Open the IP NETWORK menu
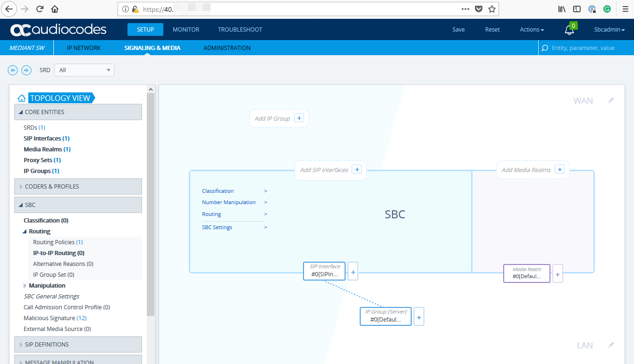Image resolution: width=634 pixels, height=364 pixels. tap(84, 48)
